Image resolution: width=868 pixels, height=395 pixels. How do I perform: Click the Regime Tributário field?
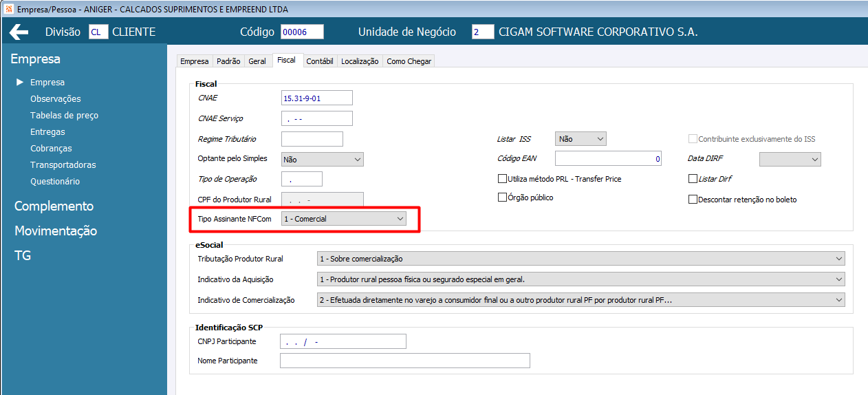point(312,139)
